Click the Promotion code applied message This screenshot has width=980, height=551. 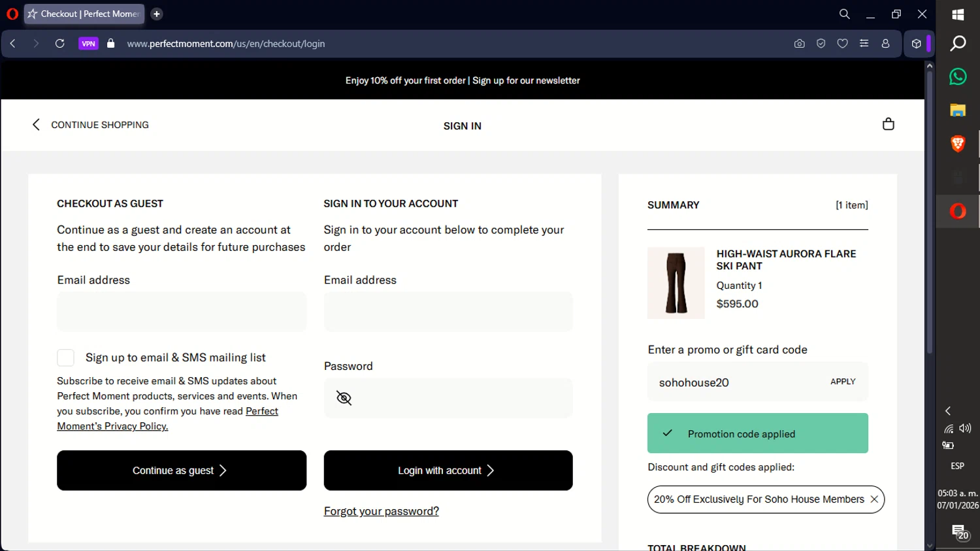click(x=758, y=433)
